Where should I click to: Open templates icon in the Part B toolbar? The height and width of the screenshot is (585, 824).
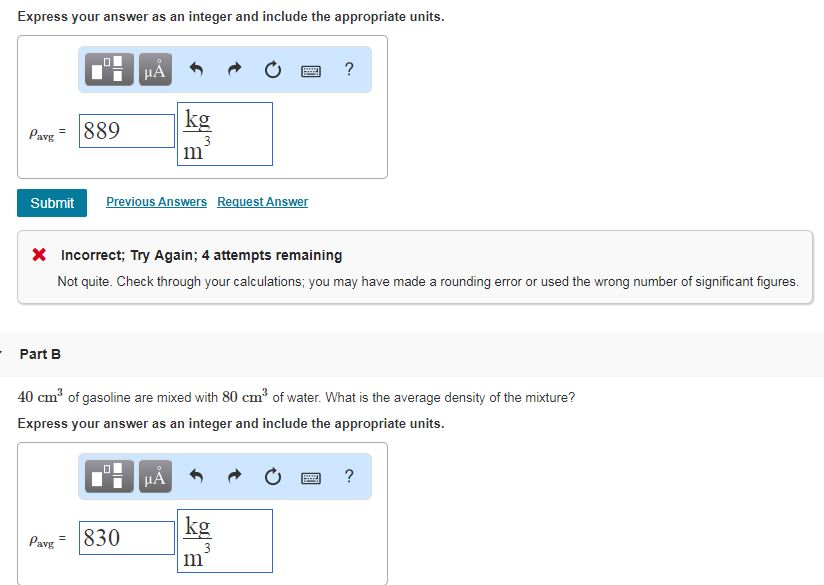tap(110, 476)
